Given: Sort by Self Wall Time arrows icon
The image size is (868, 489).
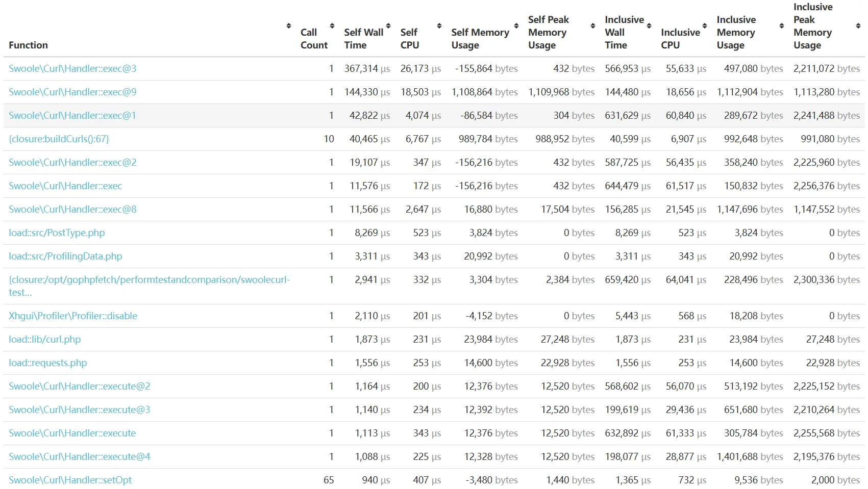Looking at the screenshot, I should pos(388,26).
